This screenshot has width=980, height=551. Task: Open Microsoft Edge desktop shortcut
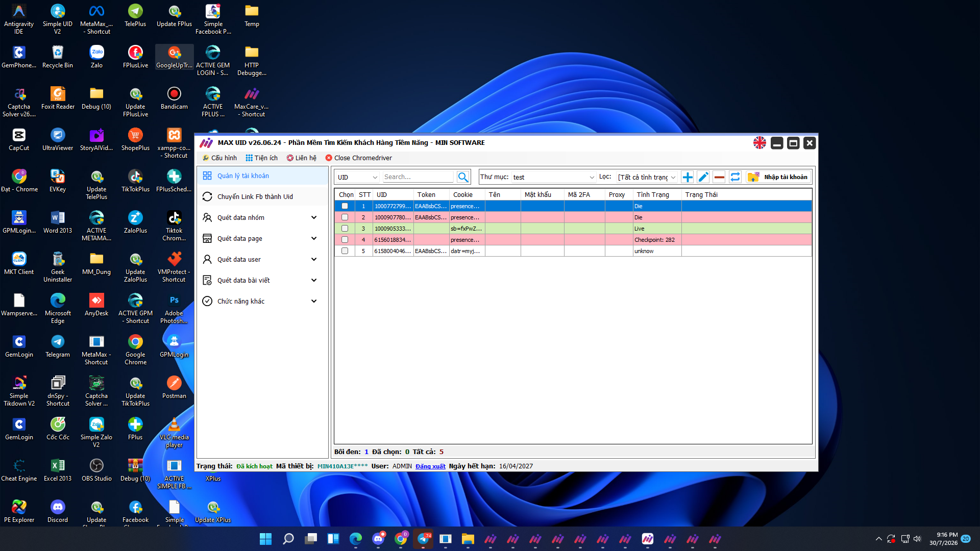click(x=58, y=308)
